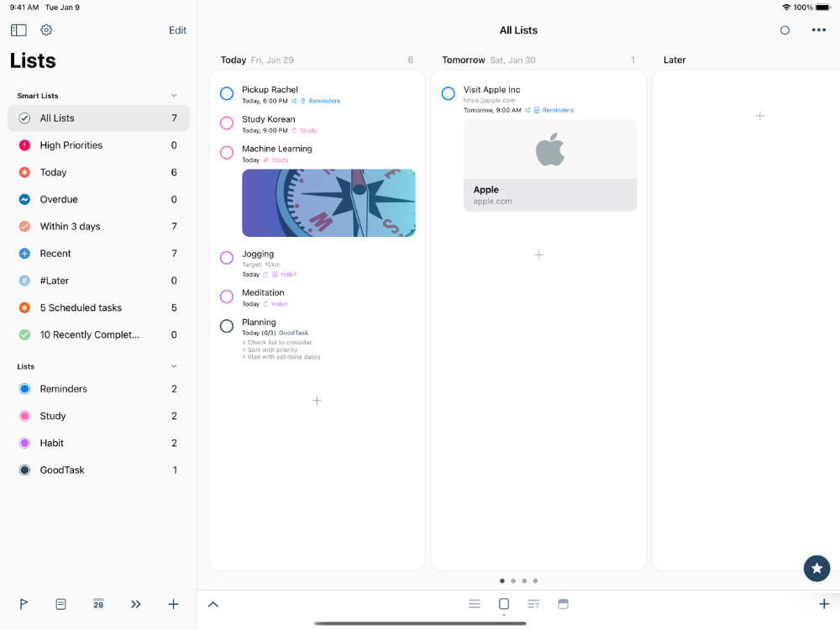The height and width of the screenshot is (630, 840).
Task: Toggle the sidebar panel icon
Action: pos(18,30)
